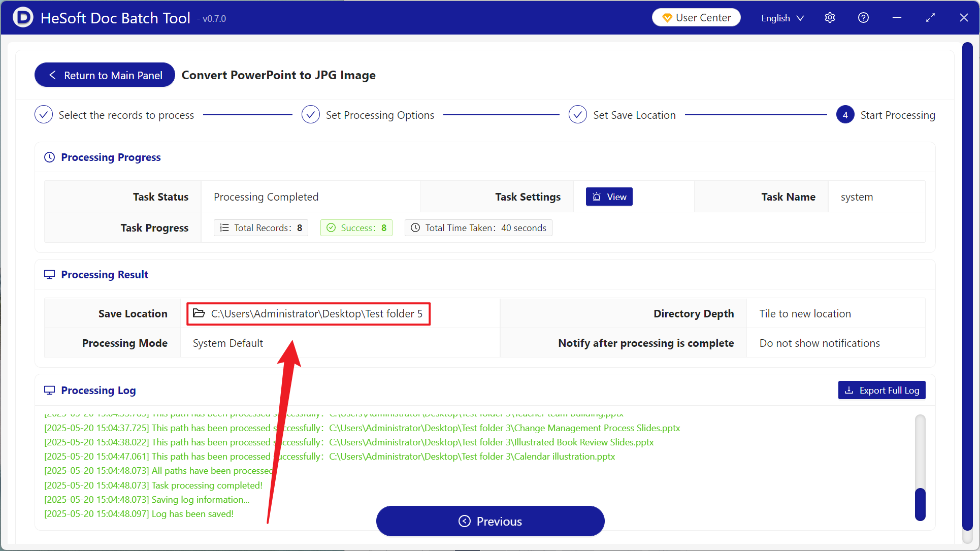Click the Total Time Taken clock icon
980x551 pixels.
(x=415, y=228)
